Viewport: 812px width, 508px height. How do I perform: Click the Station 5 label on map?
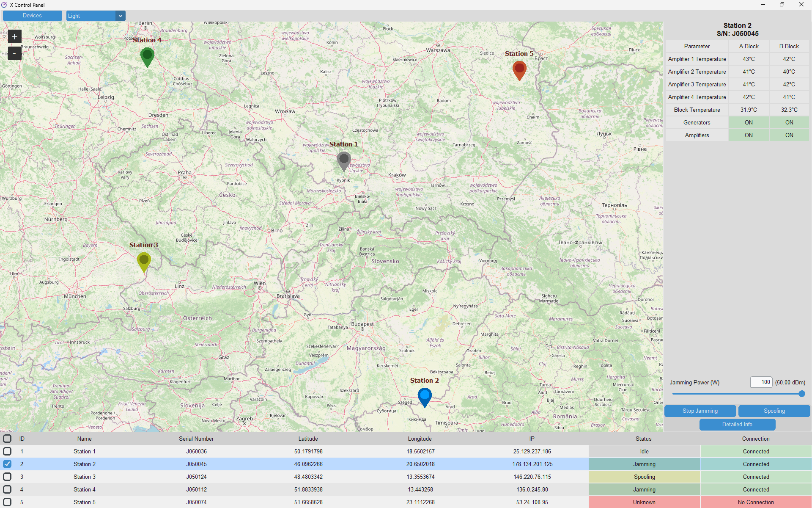point(519,54)
